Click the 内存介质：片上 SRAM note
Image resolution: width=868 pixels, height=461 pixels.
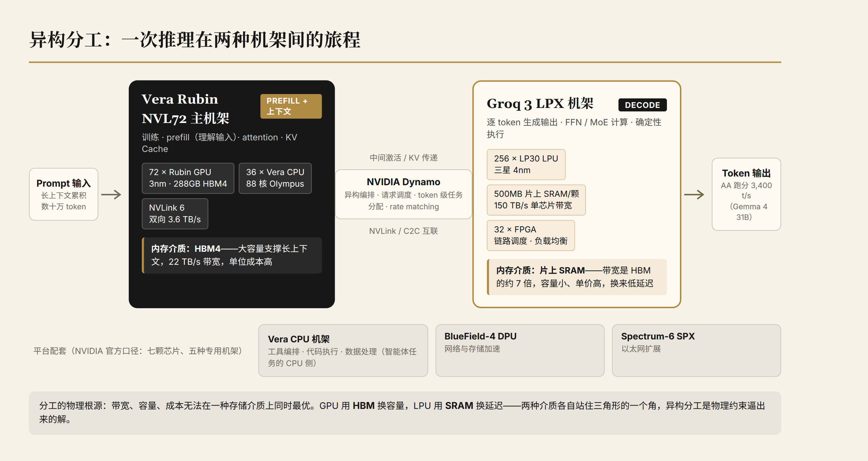pyautogui.click(x=577, y=277)
